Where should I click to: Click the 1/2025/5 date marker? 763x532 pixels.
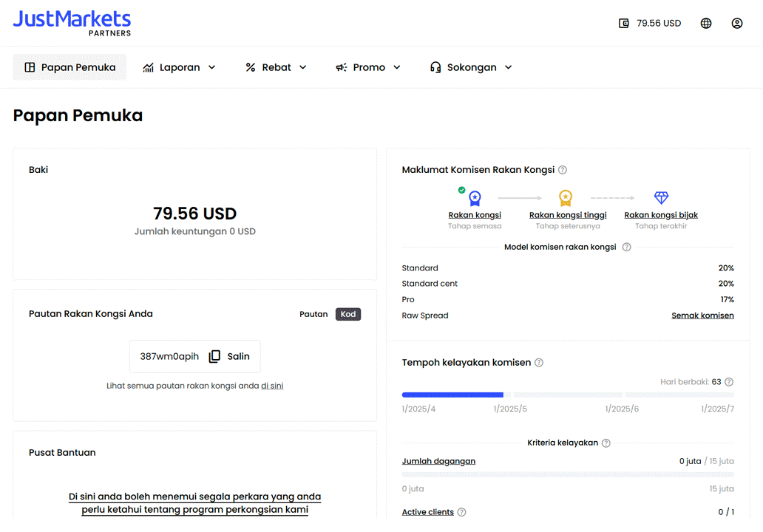point(510,409)
